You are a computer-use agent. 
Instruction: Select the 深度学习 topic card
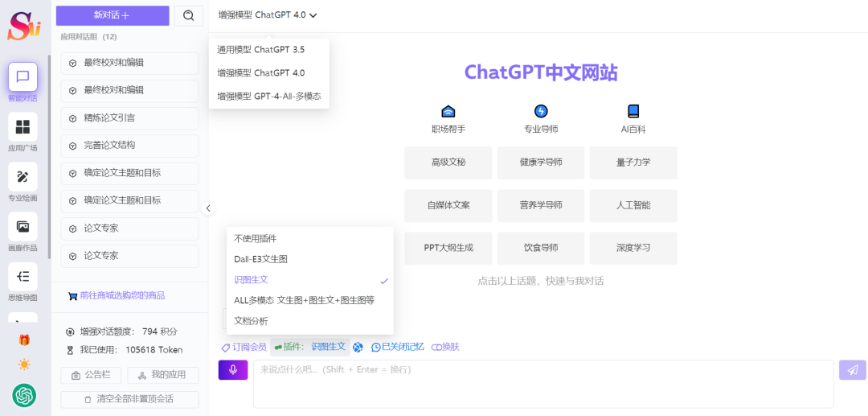633,248
